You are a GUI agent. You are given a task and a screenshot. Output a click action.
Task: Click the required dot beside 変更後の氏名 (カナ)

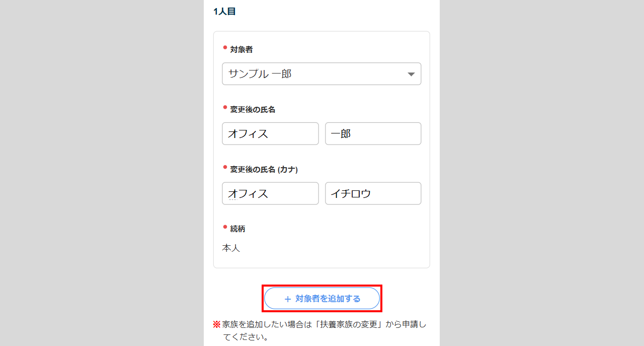tap(225, 167)
